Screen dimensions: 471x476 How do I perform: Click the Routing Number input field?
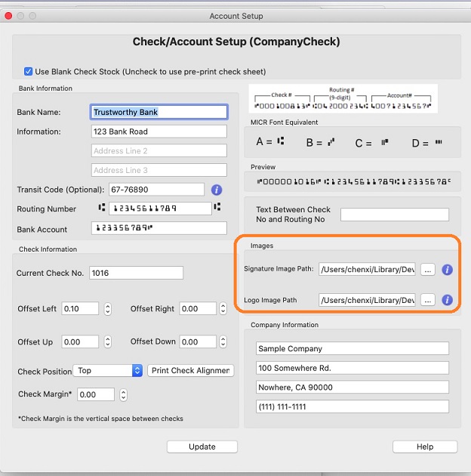pyautogui.click(x=159, y=209)
